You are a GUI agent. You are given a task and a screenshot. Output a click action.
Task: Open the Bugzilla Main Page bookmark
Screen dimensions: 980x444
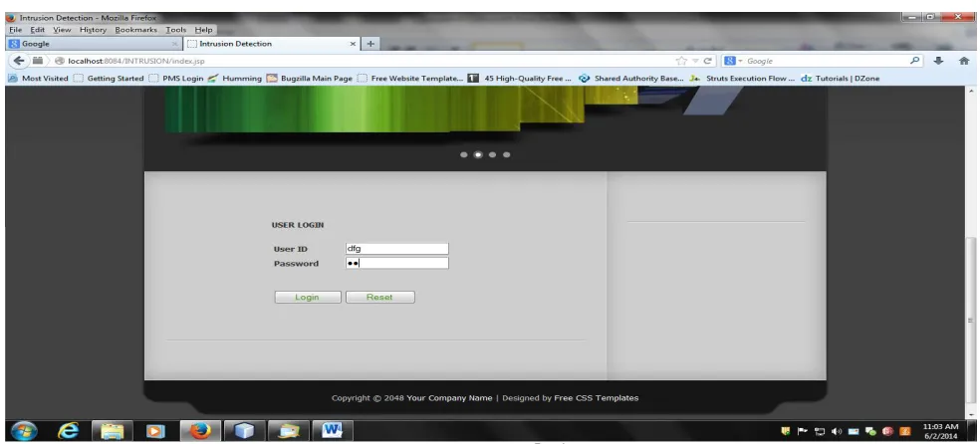(x=310, y=78)
